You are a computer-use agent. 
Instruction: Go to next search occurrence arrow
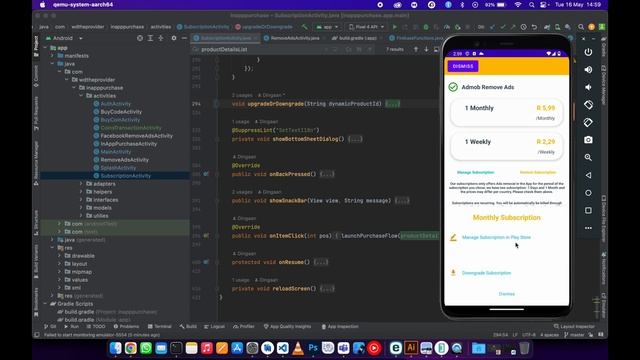point(426,49)
